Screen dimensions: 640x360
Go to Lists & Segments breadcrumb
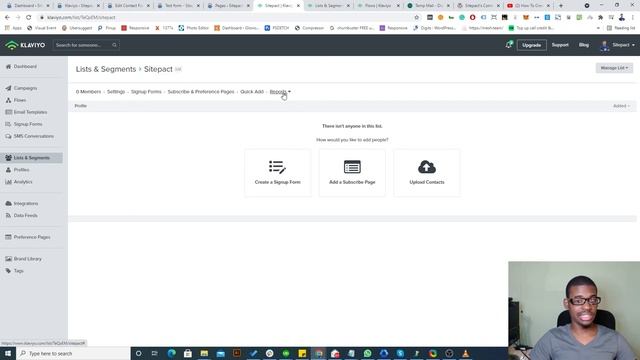pyautogui.click(x=106, y=69)
